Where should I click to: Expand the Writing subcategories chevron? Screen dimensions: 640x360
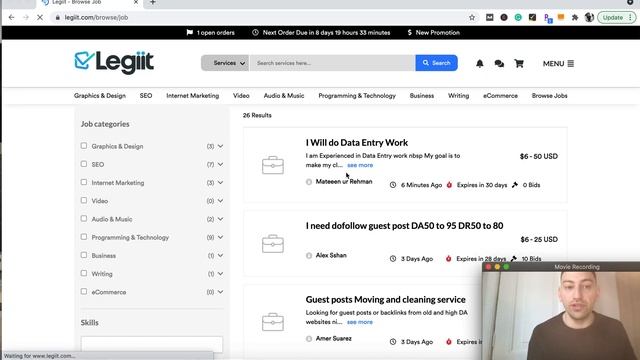point(220,274)
